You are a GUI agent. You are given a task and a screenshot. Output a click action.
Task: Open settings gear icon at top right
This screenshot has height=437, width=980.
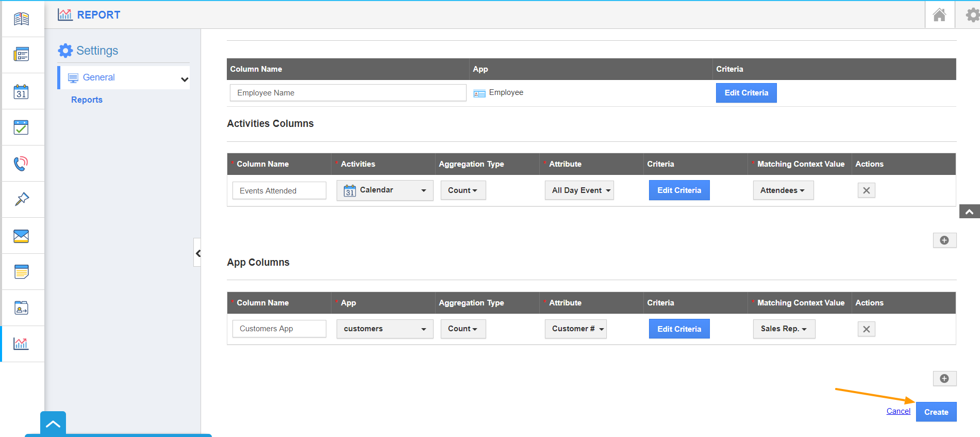(x=972, y=15)
